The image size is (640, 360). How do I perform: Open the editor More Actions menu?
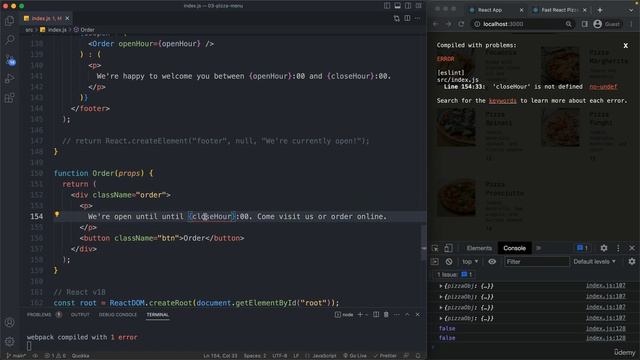click(417, 18)
